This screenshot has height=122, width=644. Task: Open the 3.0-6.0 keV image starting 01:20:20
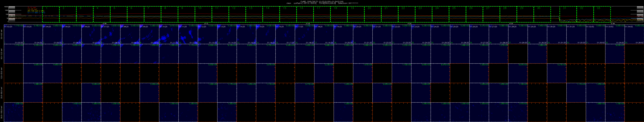coord(363,34)
